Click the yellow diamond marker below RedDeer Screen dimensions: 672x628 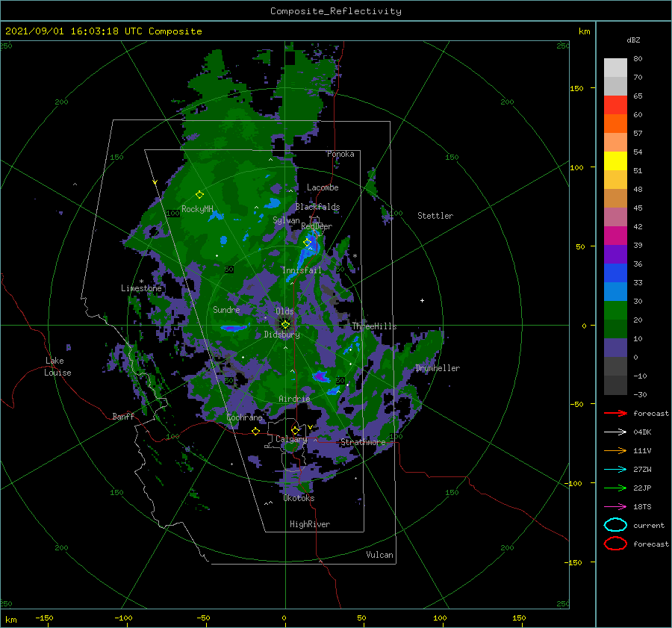(x=307, y=243)
